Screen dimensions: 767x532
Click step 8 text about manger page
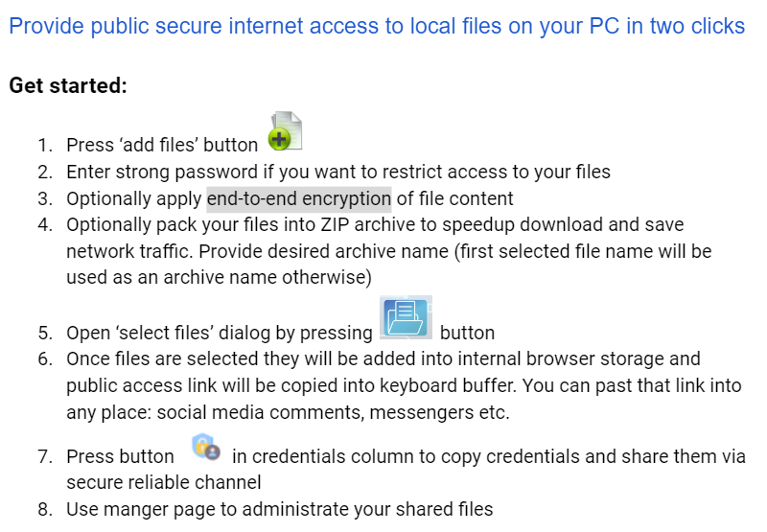click(279, 510)
